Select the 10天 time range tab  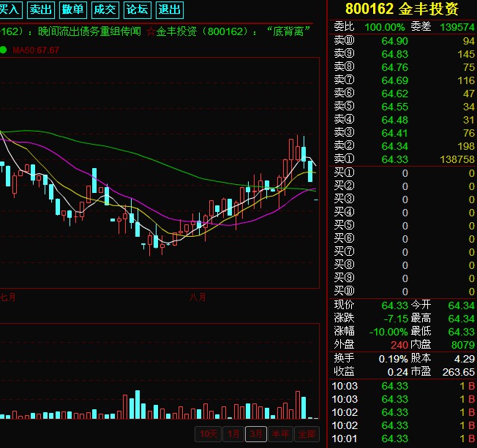tap(209, 433)
